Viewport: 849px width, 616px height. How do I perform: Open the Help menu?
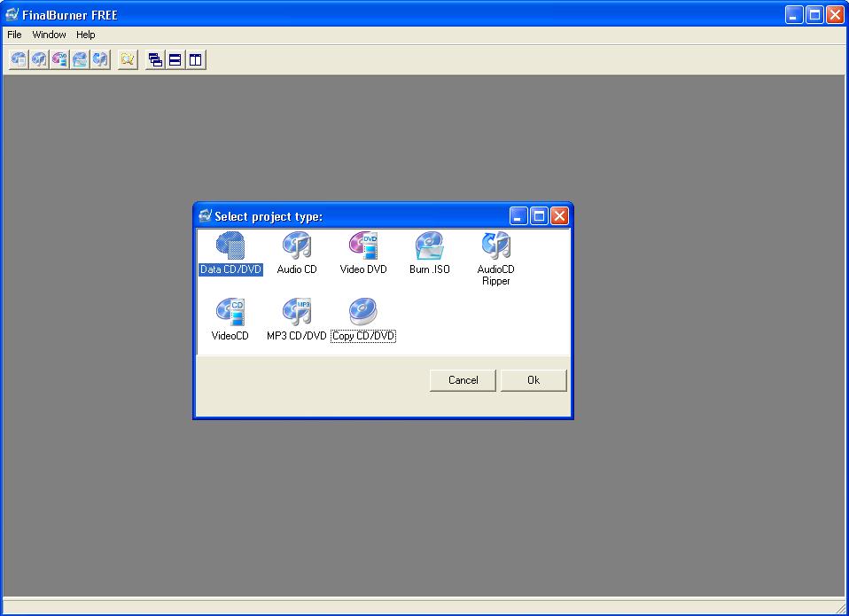[x=86, y=35]
